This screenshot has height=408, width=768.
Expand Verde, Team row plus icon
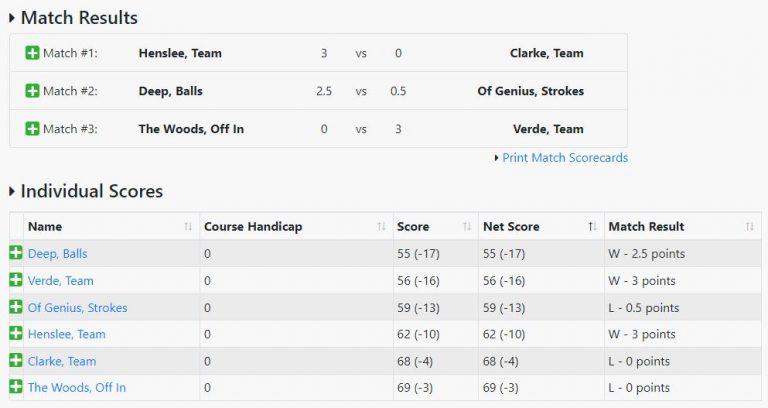16,281
